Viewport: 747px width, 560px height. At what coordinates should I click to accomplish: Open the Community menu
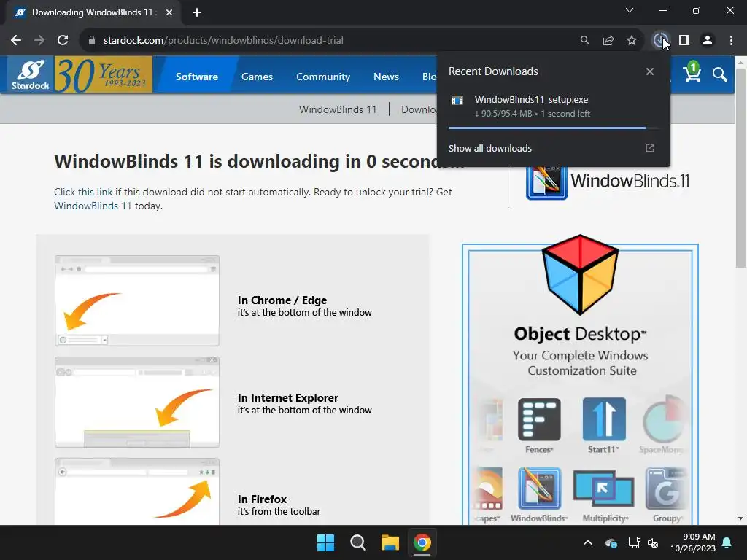pos(323,77)
